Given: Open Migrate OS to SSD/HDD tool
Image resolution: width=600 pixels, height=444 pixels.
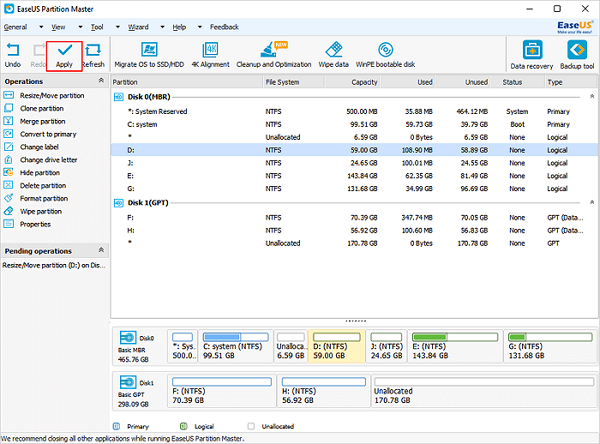Looking at the screenshot, I should [149, 56].
